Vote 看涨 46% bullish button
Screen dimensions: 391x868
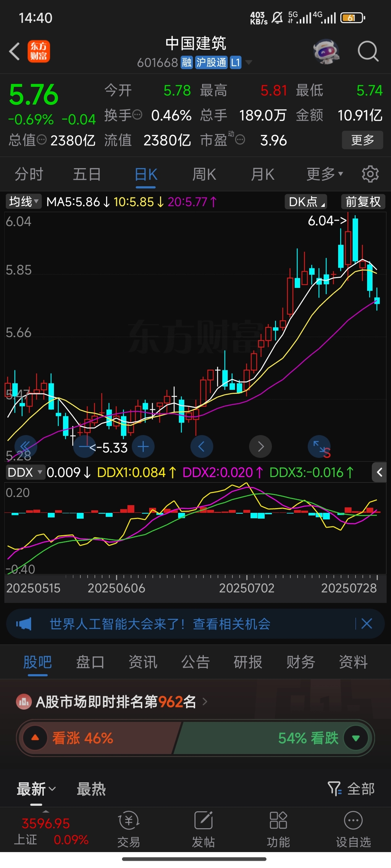pos(98,738)
